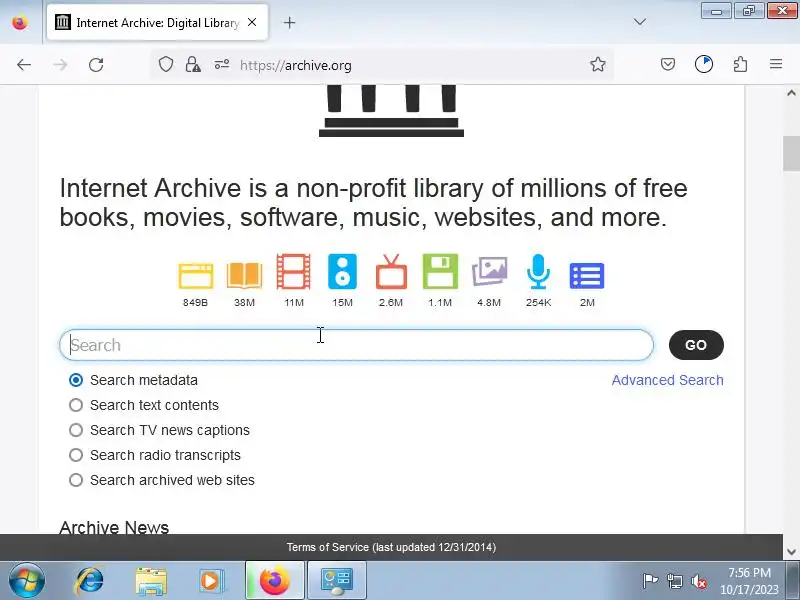This screenshot has height=600, width=800.
Task: Close the Internet Archive tab
Action: pos(252,22)
